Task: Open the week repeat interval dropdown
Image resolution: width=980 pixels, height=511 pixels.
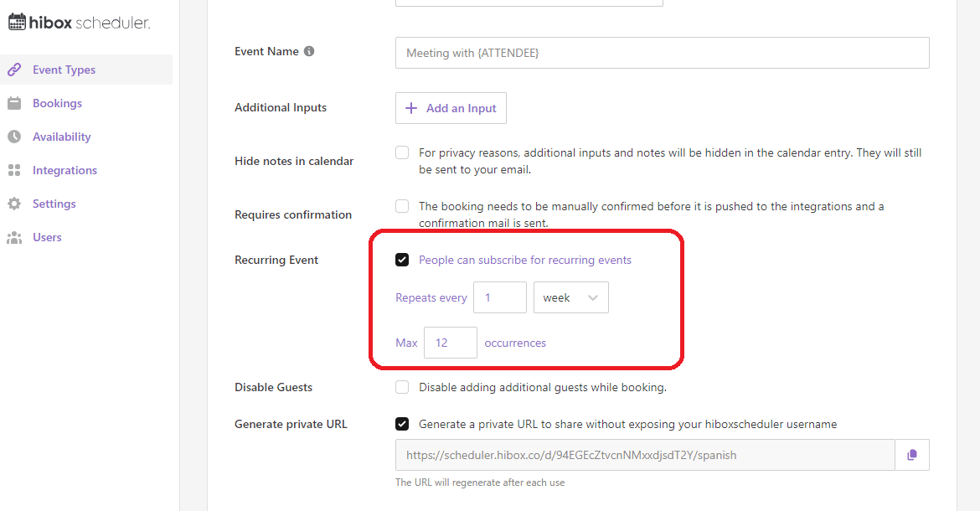Action: pyautogui.click(x=570, y=297)
